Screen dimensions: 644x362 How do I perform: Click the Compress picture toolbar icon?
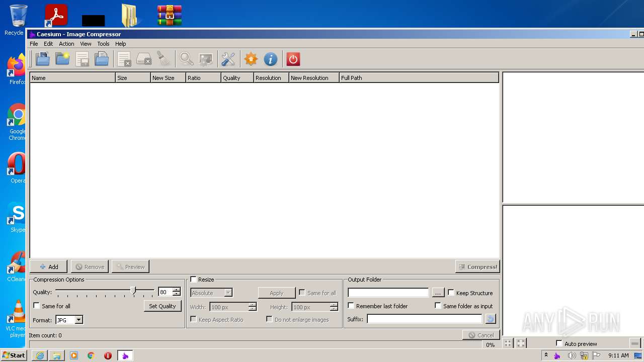[x=206, y=59]
